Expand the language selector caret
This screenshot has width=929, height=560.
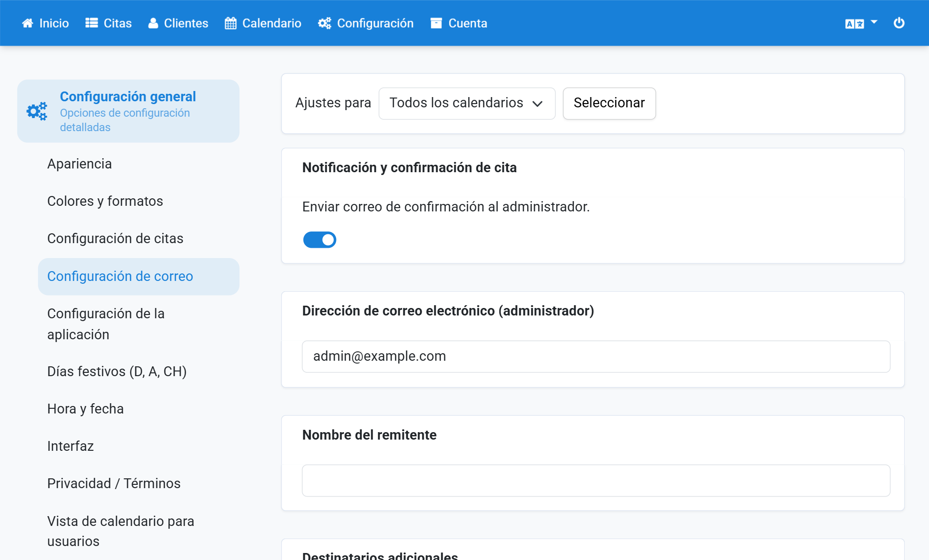pyautogui.click(x=874, y=22)
